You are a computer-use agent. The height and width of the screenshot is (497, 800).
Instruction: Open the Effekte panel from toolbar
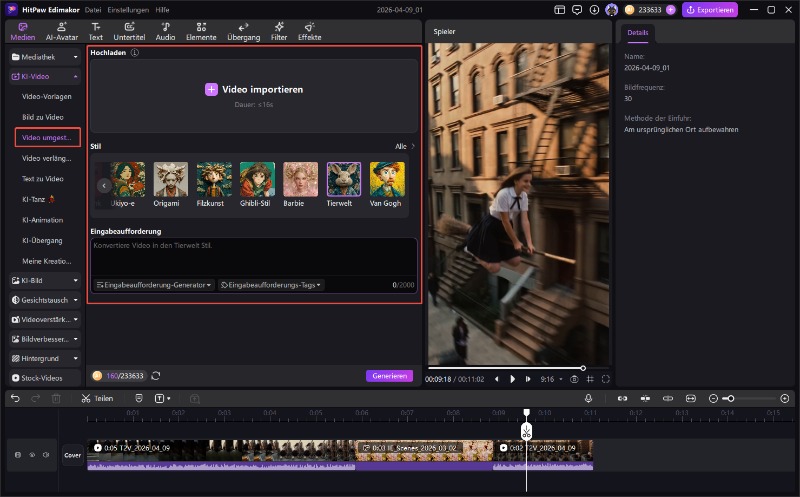(x=310, y=30)
